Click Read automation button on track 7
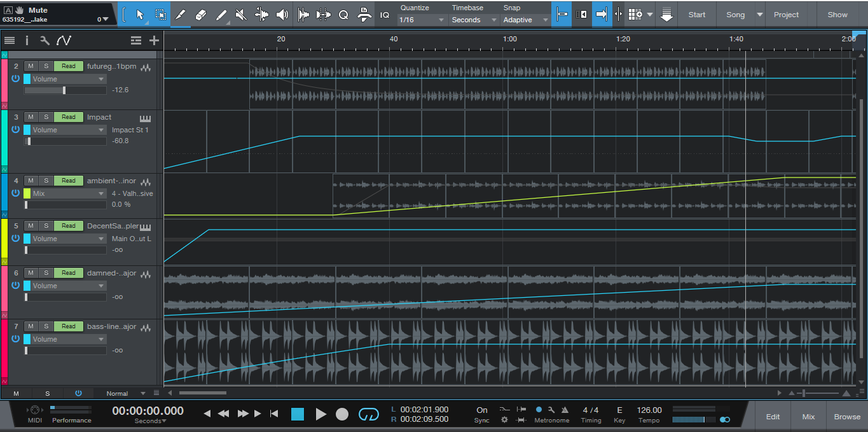This screenshot has height=432, width=868. point(69,326)
